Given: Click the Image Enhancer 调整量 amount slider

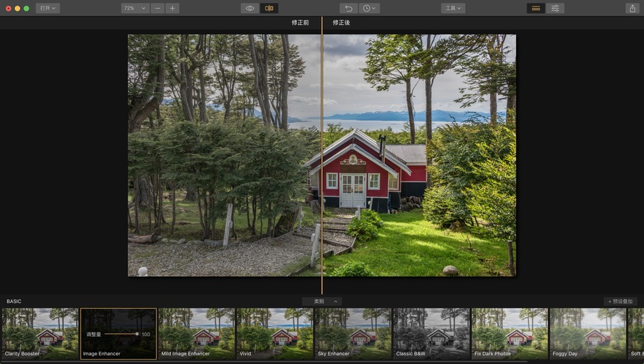Looking at the screenshot, I should coord(121,334).
